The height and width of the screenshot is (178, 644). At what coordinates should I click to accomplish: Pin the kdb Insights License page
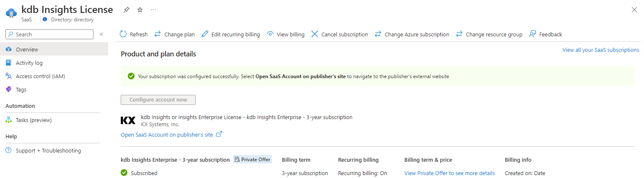pos(126,10)
